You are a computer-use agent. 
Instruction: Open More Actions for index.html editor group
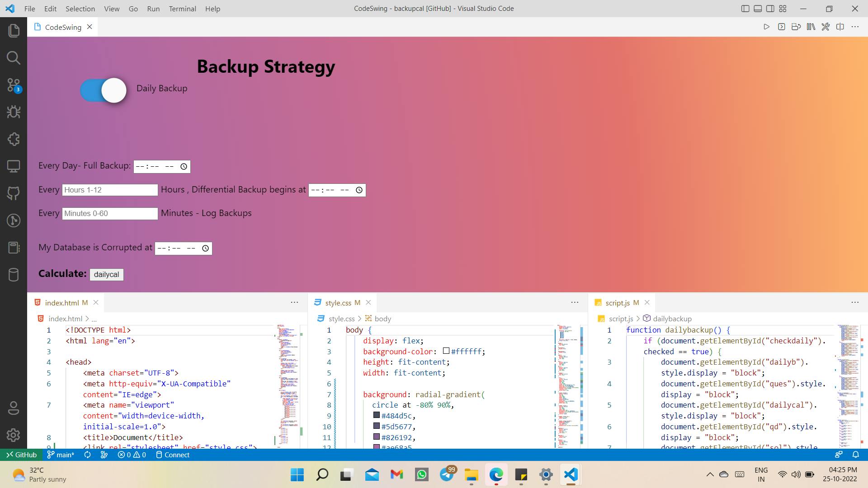(294, 302)
